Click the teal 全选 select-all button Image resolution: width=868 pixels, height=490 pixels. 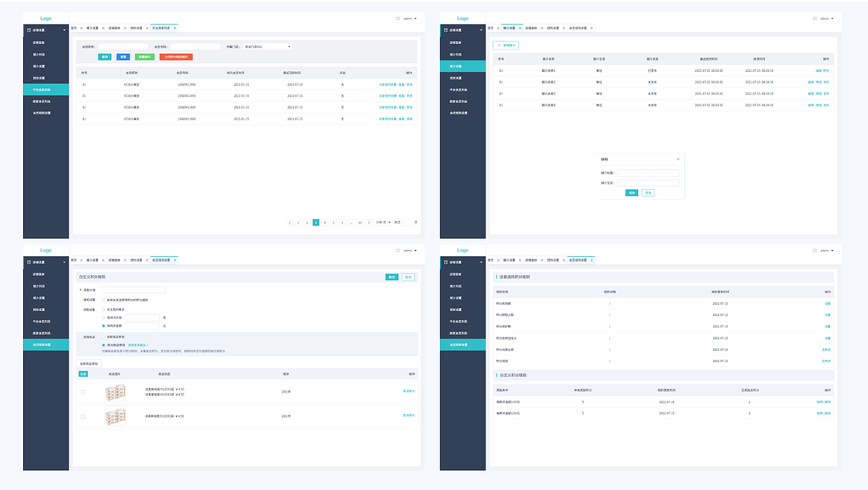83,373
